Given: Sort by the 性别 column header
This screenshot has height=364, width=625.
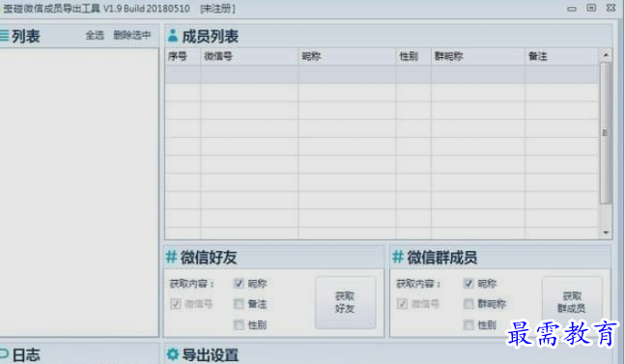Looking at the screenshot, I should coord(413,57).
